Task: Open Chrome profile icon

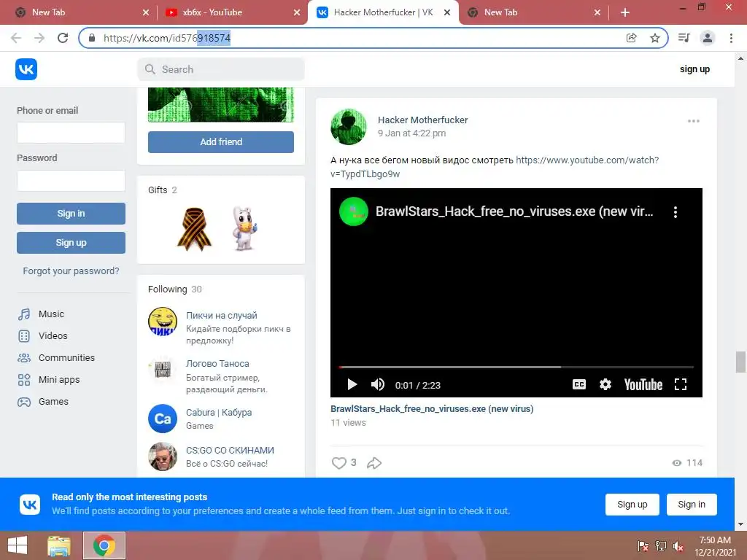Action: 708,38
